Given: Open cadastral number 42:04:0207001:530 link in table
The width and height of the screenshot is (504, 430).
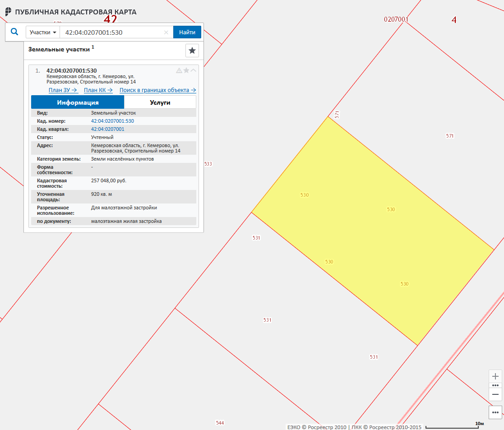Looking at the screenshot, I should (112, 121).
